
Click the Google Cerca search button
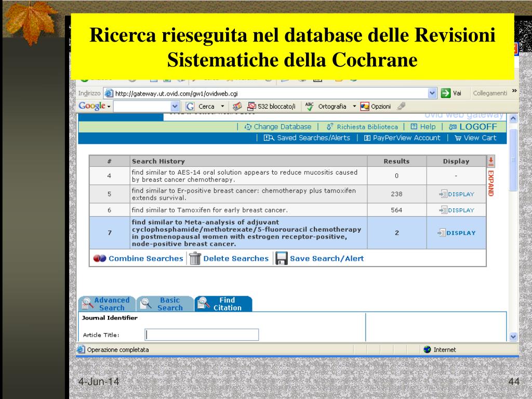coord(200,107)
